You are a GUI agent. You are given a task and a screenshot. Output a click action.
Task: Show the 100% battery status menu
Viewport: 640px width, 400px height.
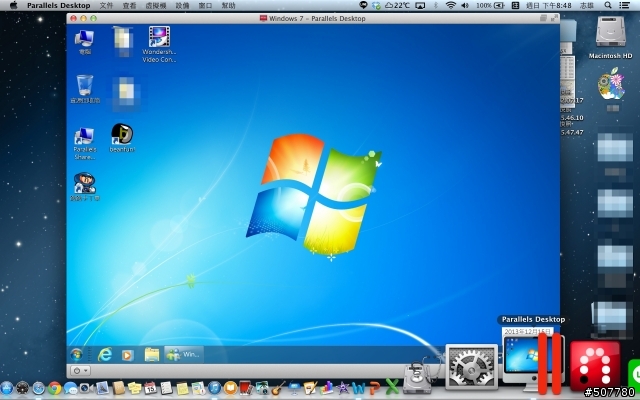[490, 5]
